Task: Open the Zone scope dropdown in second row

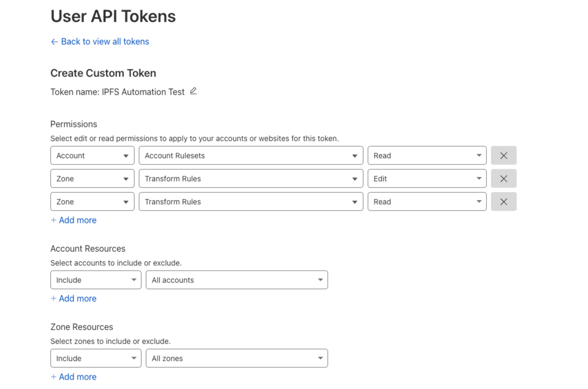Action: [92, 179]
